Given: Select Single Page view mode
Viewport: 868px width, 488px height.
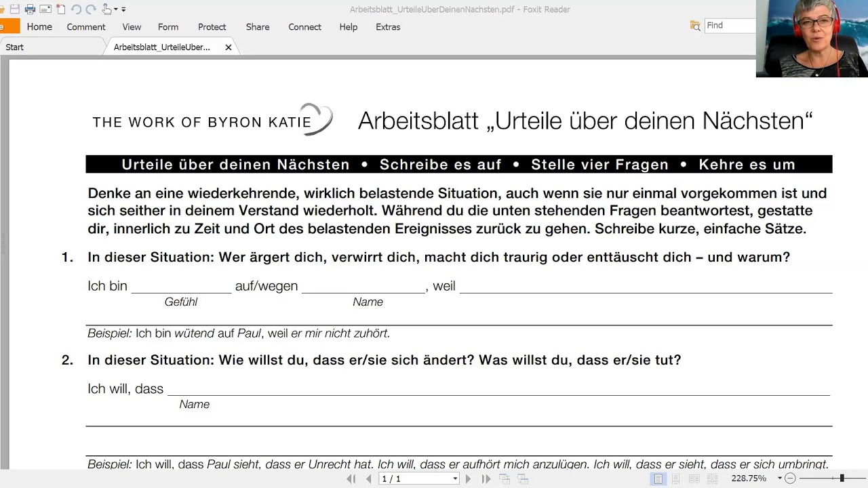Looking at the screenshot, I should tap(658, 479).
